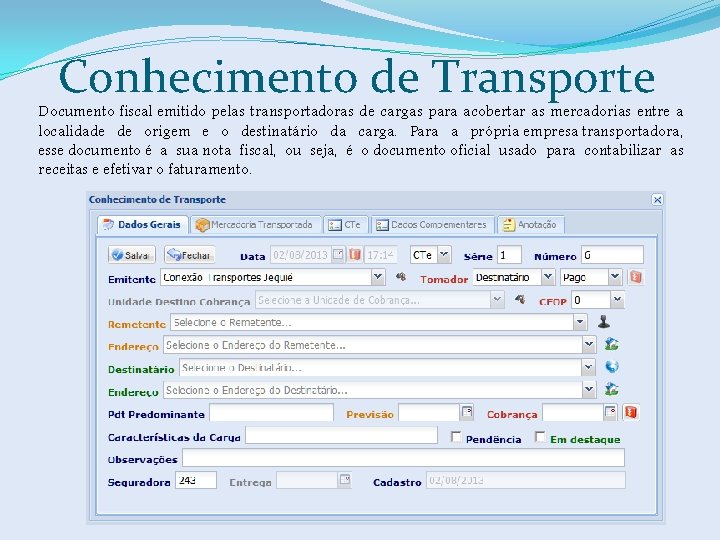Click into the Previsão date field
This screenshot has height=540, width=720.
[x=429, y=413]
